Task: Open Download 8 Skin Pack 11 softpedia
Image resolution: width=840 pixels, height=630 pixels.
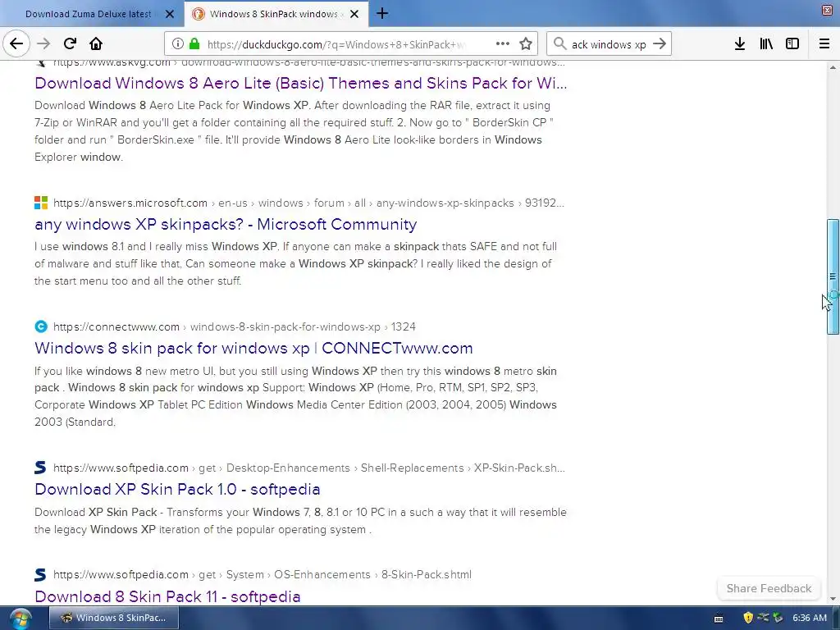Action: click(167, 596)
